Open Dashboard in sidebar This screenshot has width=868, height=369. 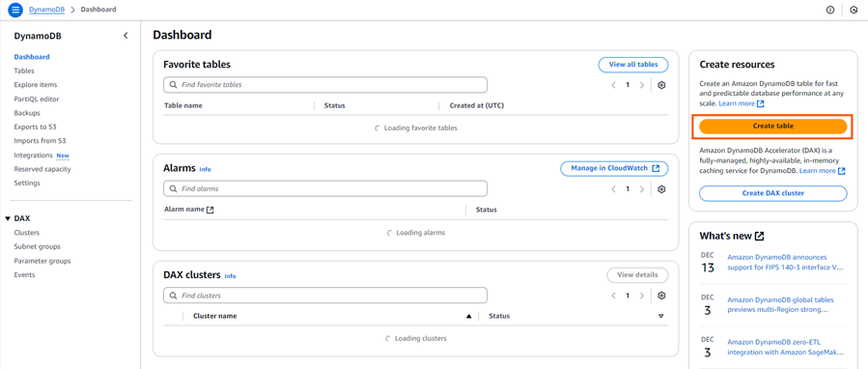(32, 57)
